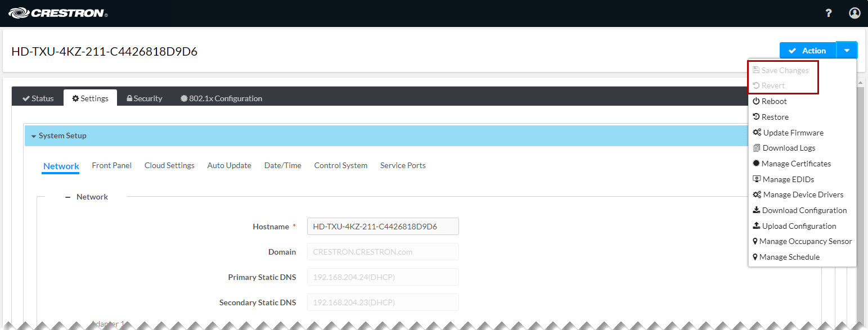Collapse the Network subsection
The image size is (868, 330).
pos(68,196)
